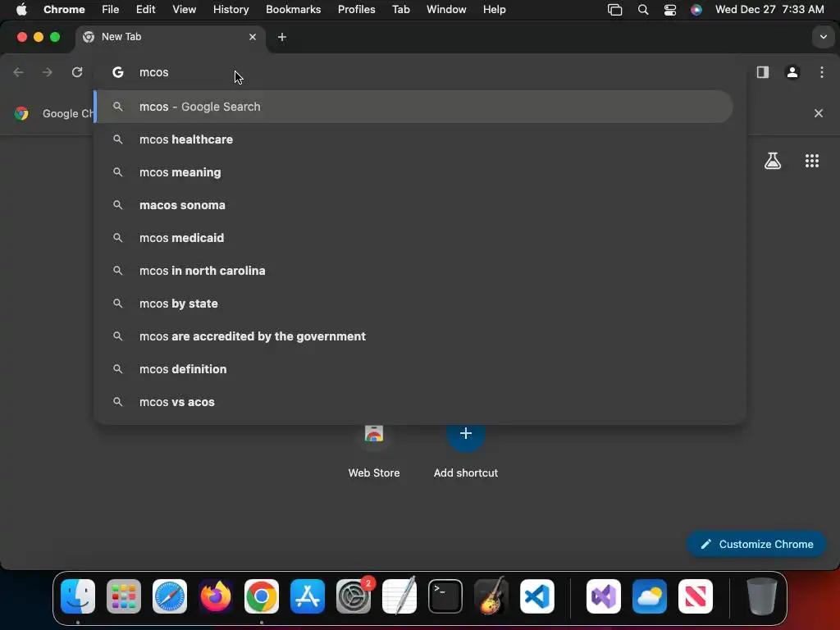
Task: Click the browser back arrow
Action: click(18, 72)
